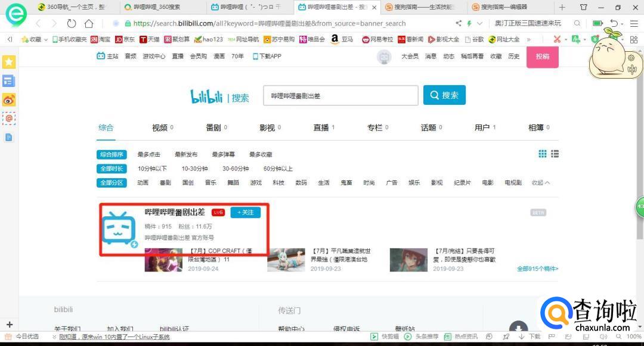
Task: Open the 主站 nav link
Action: tap(107, 56)
